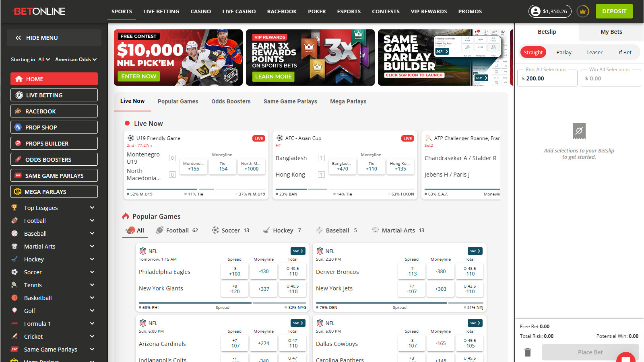Image resolution: width=644 pixels, height=362 pixels.
Task: Switch bet type to Parlay
Action: tap(563, 52)
